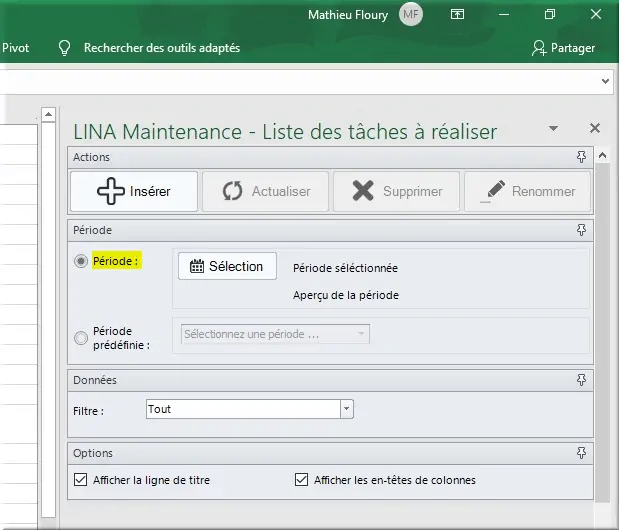Screen dimensions: 619x530
Task: Open the task pane options arrow
Action: tap(554, 129)
